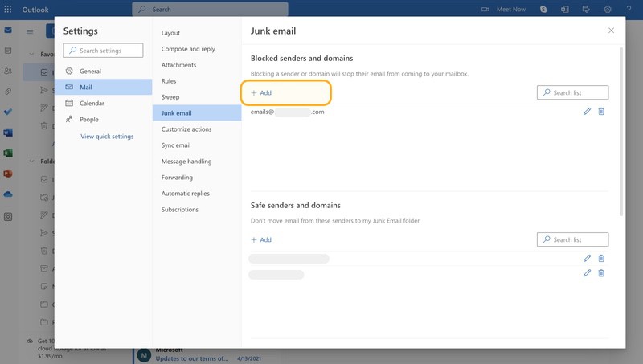Close the Settings dialog

(611, 31)
